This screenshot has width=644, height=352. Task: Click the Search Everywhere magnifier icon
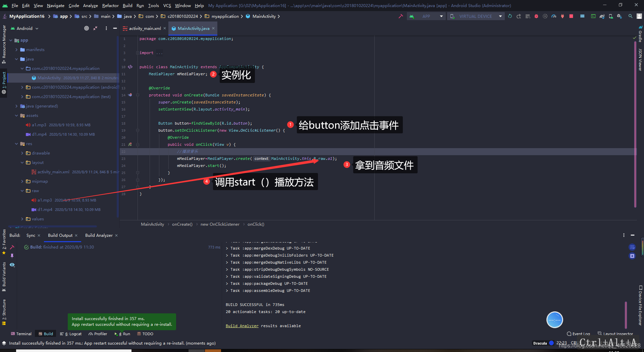click(x=631, y=16)
